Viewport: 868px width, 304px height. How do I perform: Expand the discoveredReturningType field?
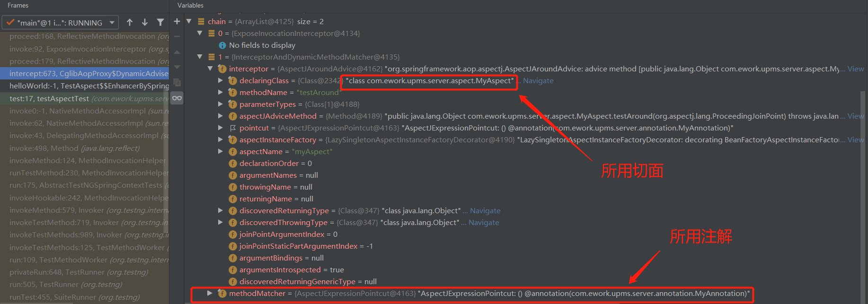point(220,210)
